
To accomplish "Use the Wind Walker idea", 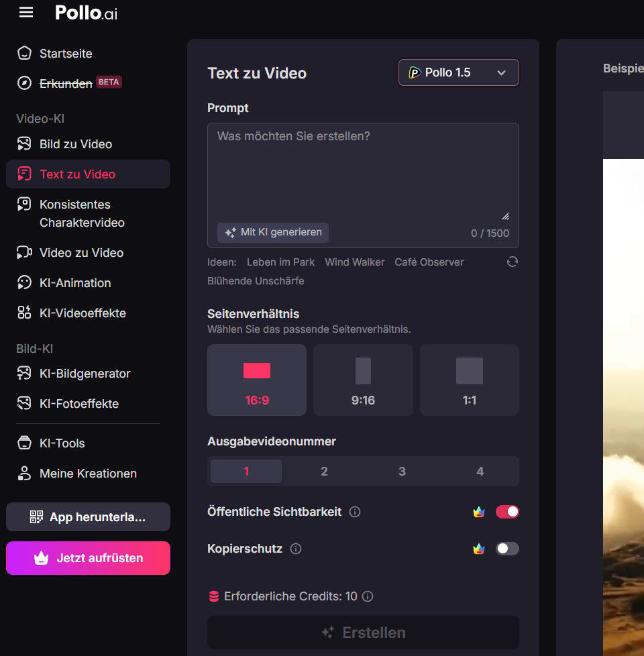I will coord(354,262).
